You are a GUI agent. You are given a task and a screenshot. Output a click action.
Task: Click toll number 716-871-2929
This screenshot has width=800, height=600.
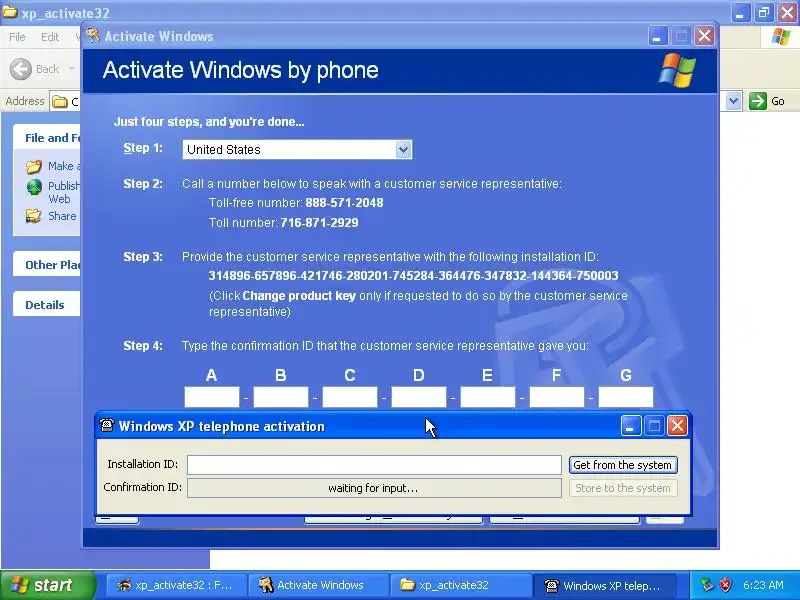(319, 222)
